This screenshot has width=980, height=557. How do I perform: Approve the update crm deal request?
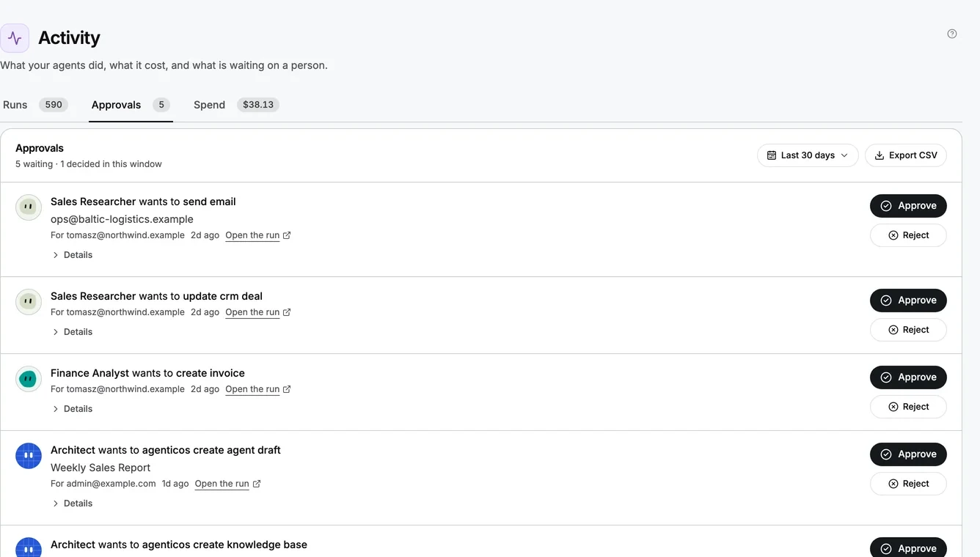(908, 300)
